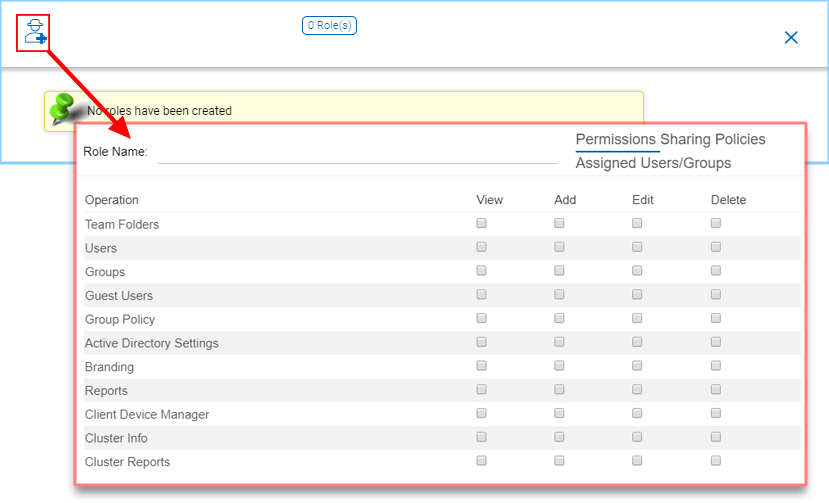829x503 pixels.
Task: Enable View for Cluster Info
Action: coord(481,437)
